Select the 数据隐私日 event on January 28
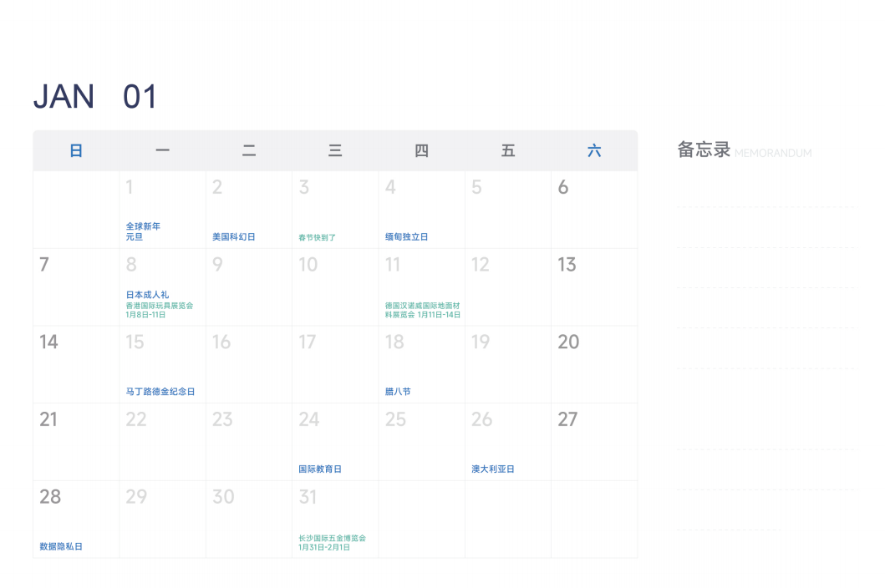The image size is (885, 588). (x=61, y=547)
